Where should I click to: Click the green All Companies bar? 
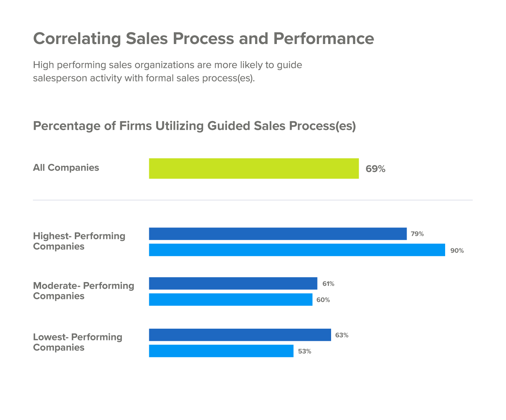tap(254, 168)
